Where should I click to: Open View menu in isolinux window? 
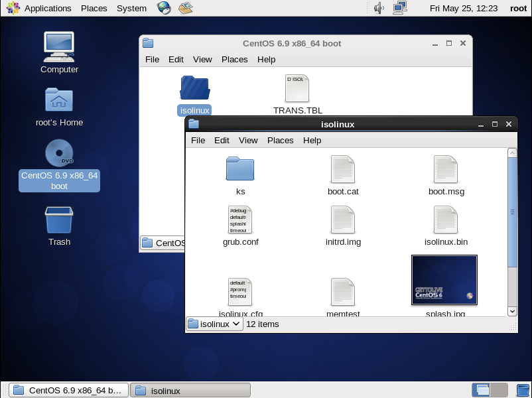[248, 141]
